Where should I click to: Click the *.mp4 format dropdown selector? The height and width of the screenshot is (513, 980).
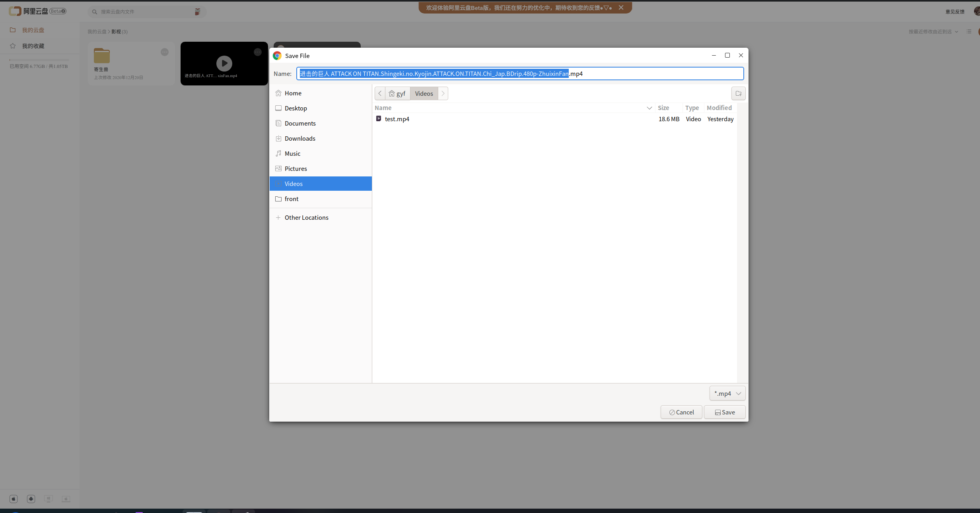point(727,393)
